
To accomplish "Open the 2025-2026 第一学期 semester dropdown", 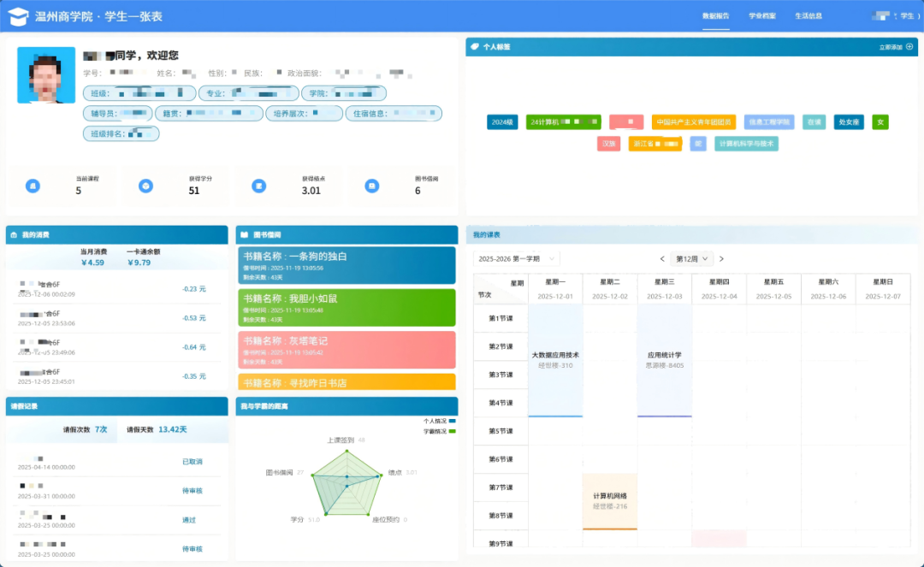I will [x=516, y=258].
